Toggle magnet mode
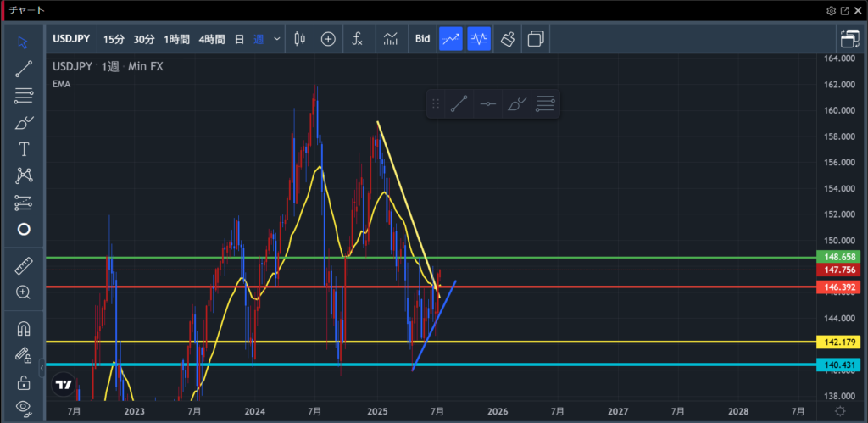868x423 pixels. pos(23,329)
